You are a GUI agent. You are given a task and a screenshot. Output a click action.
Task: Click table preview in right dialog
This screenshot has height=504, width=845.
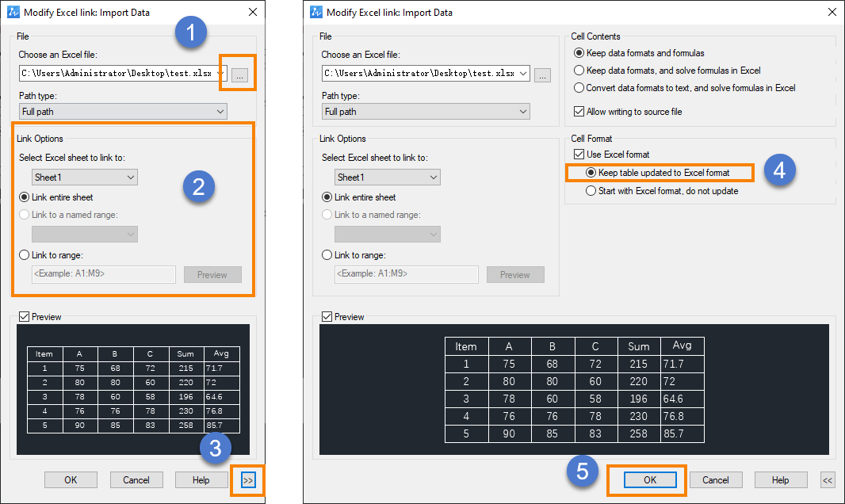[574, 389]
